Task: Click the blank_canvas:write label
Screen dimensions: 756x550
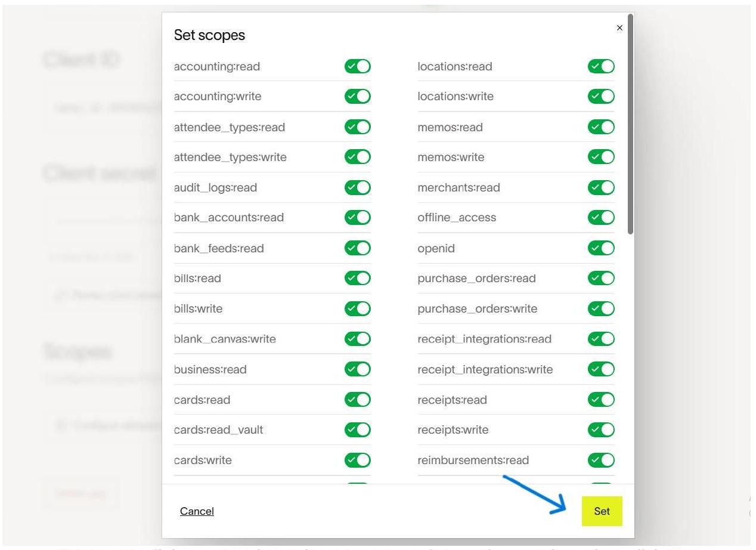Action: tap(225, 339)
